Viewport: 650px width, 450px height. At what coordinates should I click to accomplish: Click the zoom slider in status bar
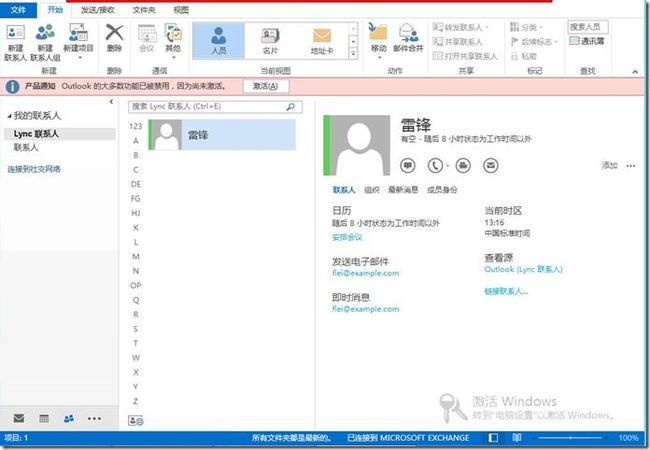(x=571, y=438)
